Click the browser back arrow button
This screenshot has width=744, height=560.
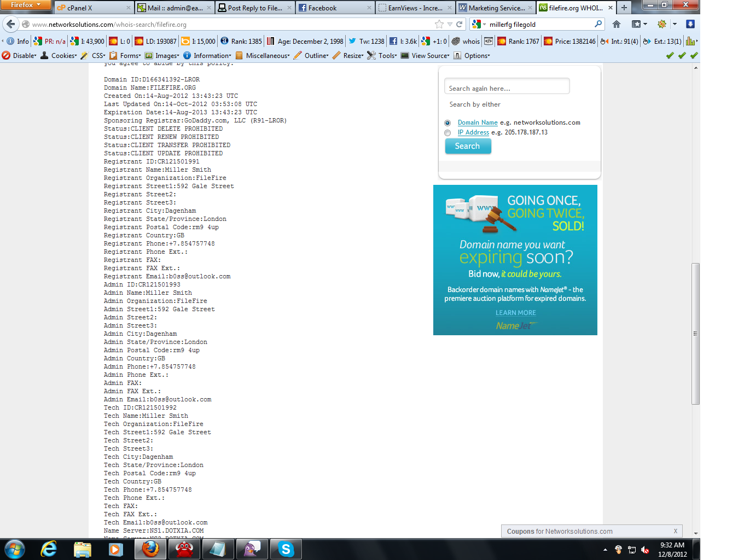(11, 24)
